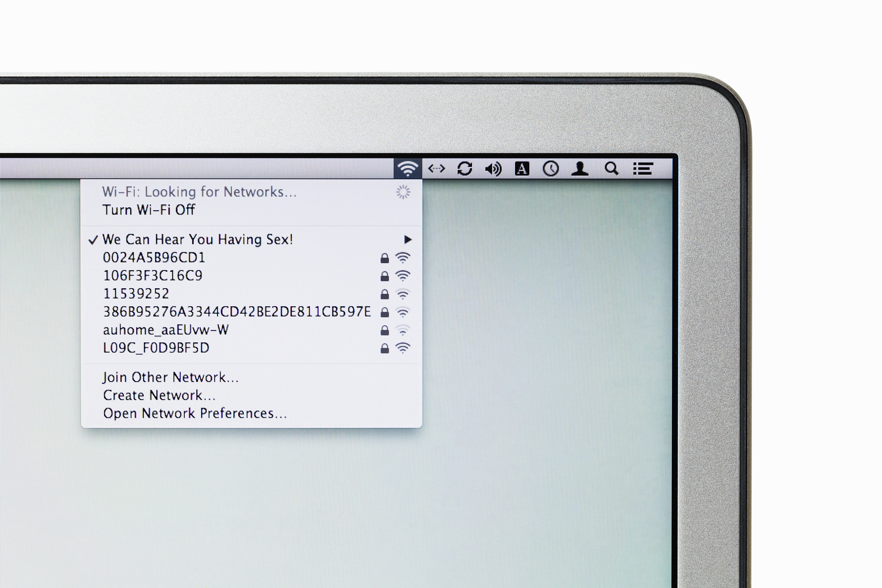Select checked network 'We Can Hear You Having Sex!'
The image size is (882, 588).
click(198, 240)
